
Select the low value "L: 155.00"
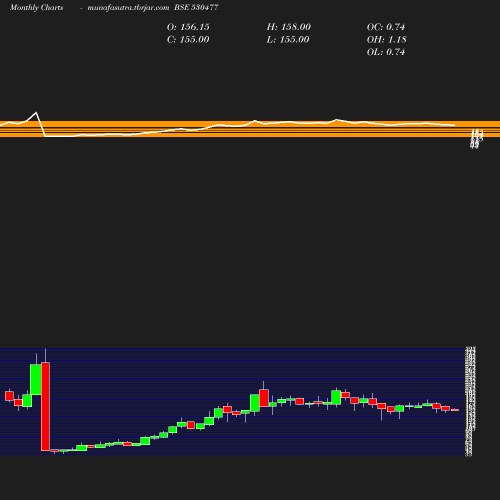(x=288, y=40)
